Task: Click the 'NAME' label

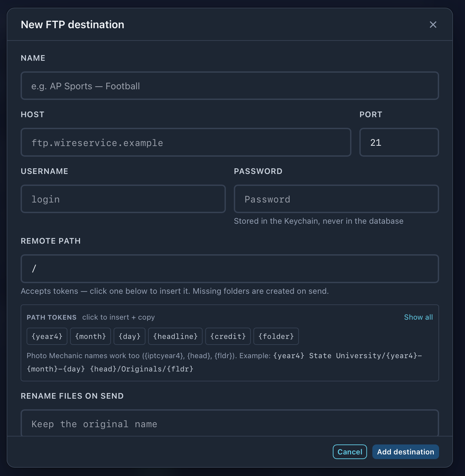Action: tap(33, 58)
